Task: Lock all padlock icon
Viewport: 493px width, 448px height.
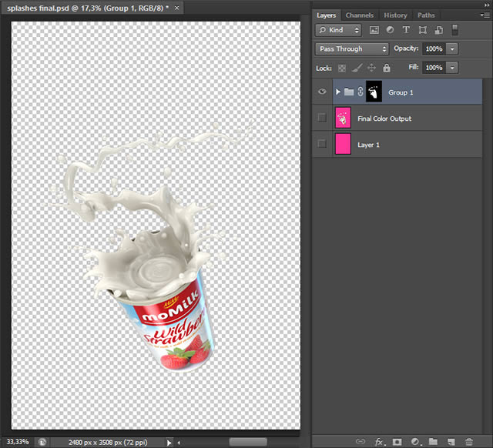Action: click(x=387, y=68)
